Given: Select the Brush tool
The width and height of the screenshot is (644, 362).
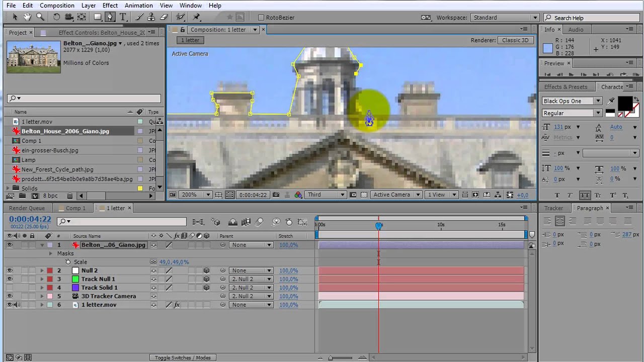Looking at the screenshot, I should (138, 17).
